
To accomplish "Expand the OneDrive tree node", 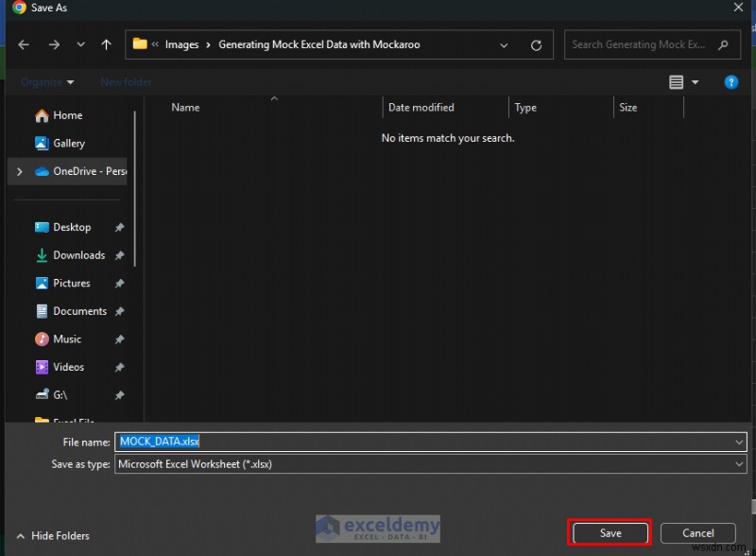I will [19, 171].
